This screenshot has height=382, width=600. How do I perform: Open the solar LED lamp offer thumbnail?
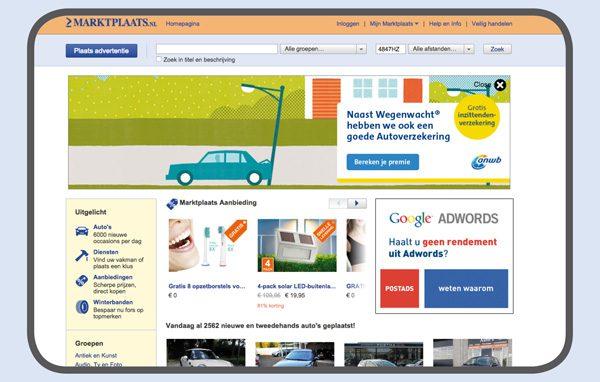[297, 245]
